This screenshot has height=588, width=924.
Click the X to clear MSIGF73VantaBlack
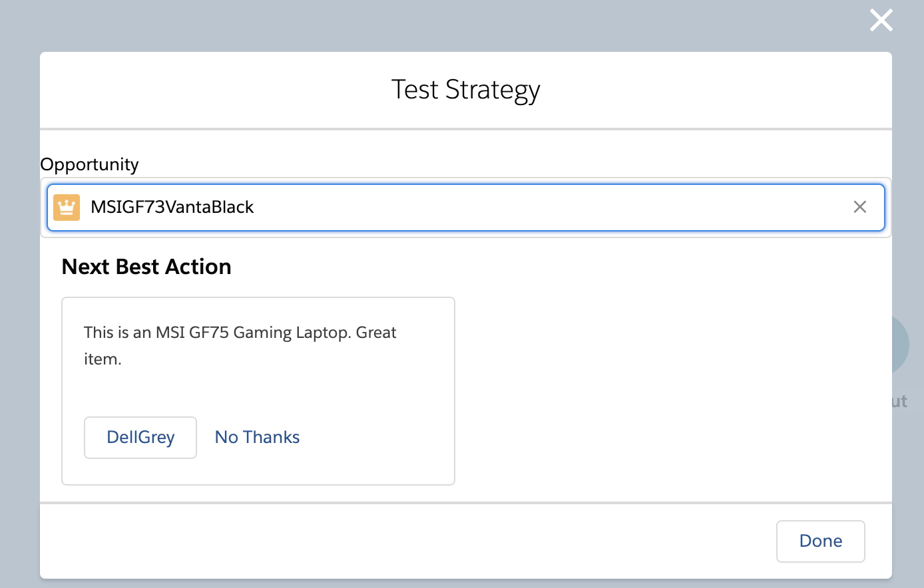859,207
